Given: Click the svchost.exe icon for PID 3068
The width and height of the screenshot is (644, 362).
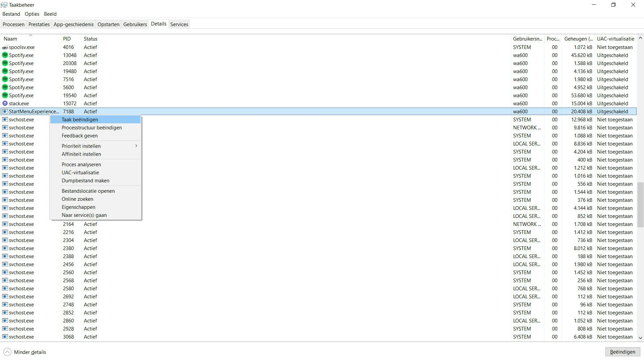Looking at the screenshot, I should [x=5, y=337].
